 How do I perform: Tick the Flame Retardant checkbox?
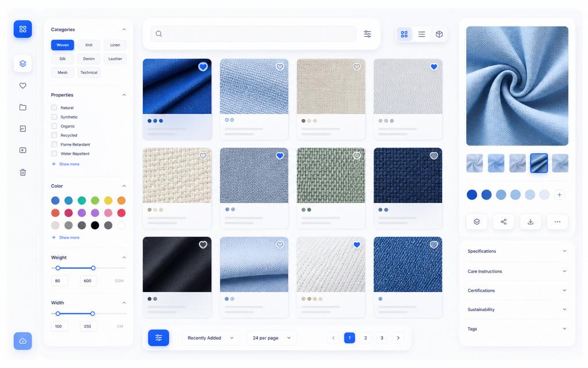tap(54, 144)
